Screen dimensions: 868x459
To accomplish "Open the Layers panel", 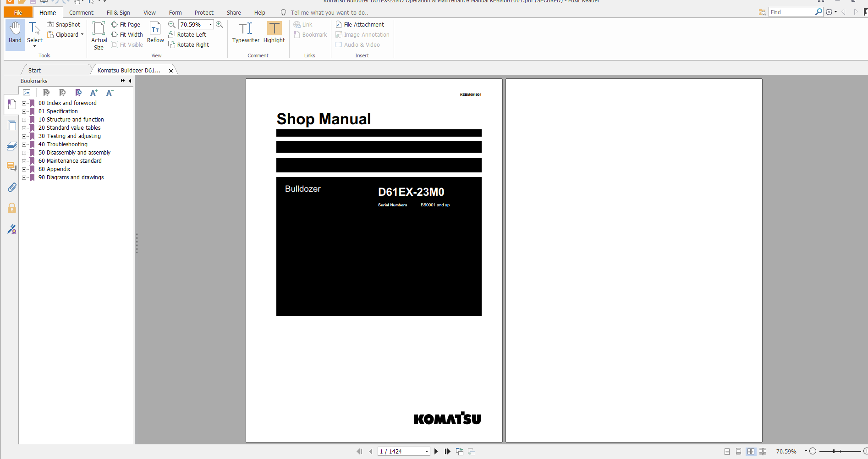I will [x=12, y=146].
